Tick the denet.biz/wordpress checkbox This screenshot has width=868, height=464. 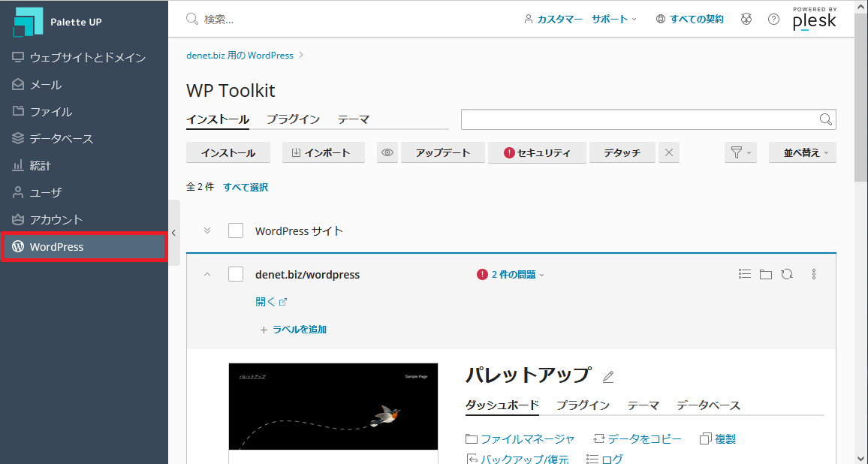coord(236,274)
